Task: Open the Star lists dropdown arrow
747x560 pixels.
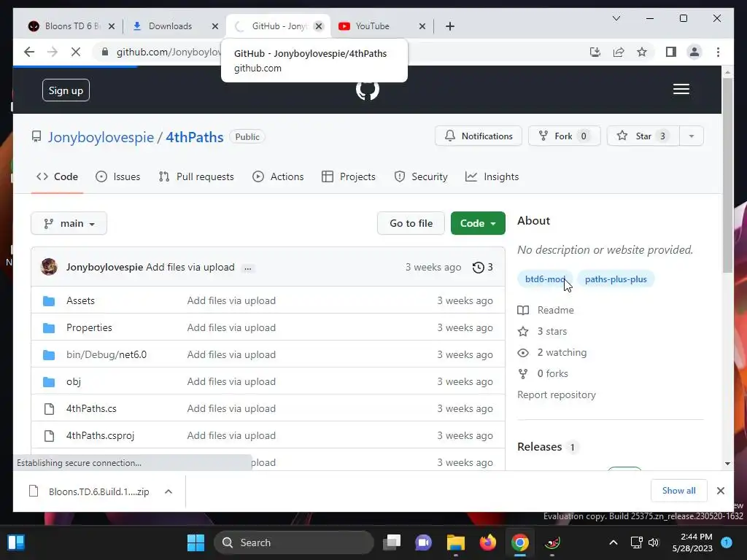Action: [692, 136]
